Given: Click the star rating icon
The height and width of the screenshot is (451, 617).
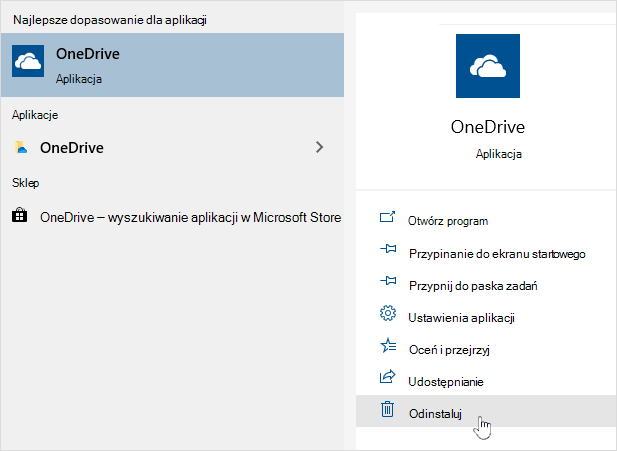Looking at the screenshot, I should 388,345.
